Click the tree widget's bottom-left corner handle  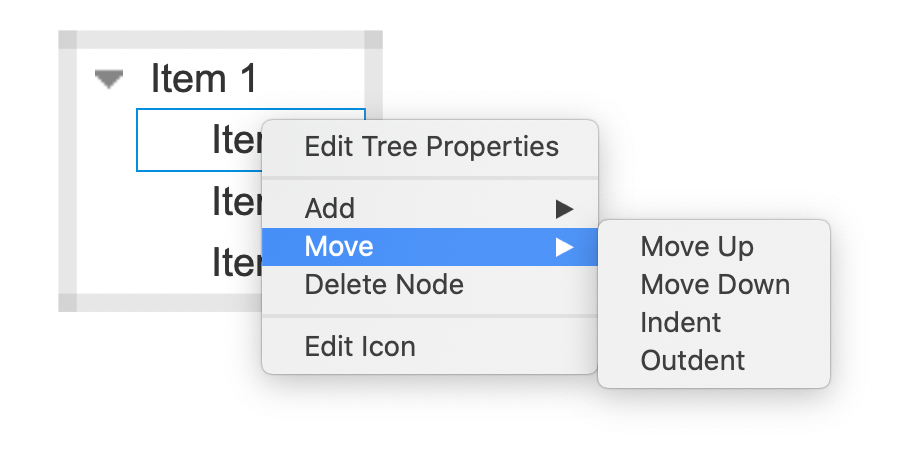coord(67,303)
